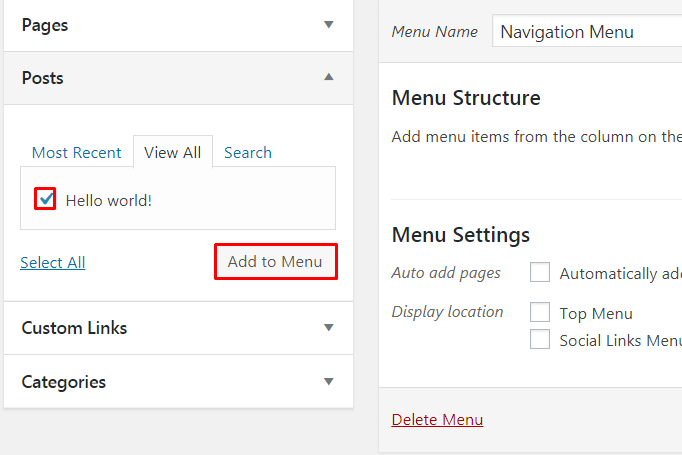Expand the Pages panel arrow
This screenshot has width=682, height=455.
pos(329,24)
